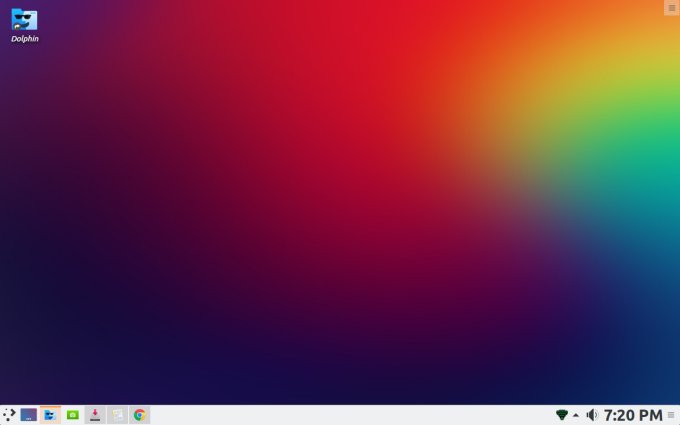Viewport: 680px width, 425px height.
Task: Launch the green screenshot camera app
Action: click(72, 415)
